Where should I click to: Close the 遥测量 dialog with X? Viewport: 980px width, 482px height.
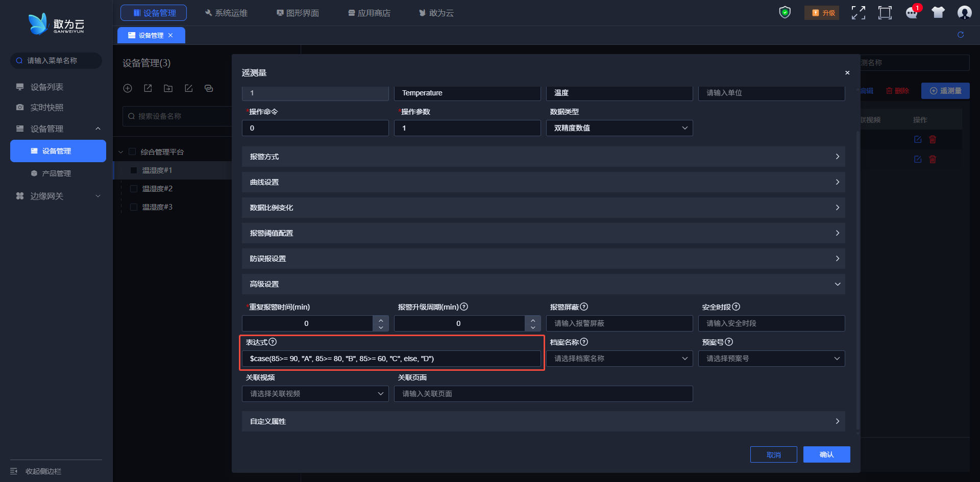(847, 73)
